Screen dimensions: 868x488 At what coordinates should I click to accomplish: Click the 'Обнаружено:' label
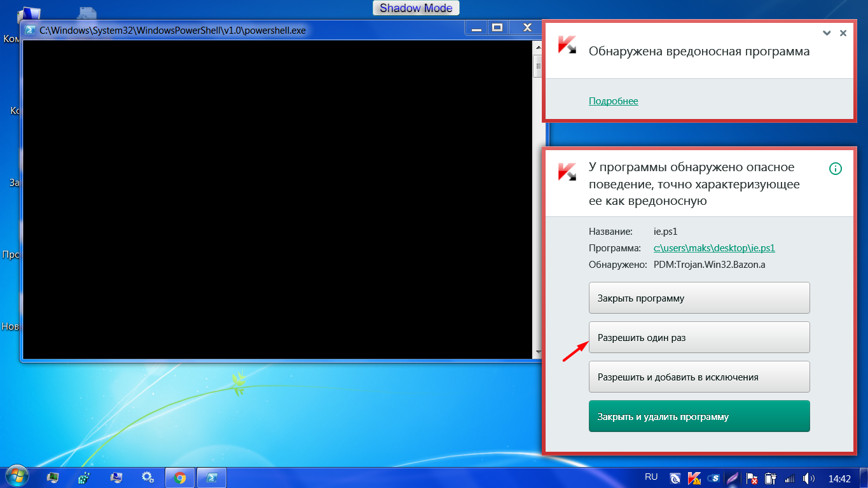pyautogui.click(x=617, y=265)
